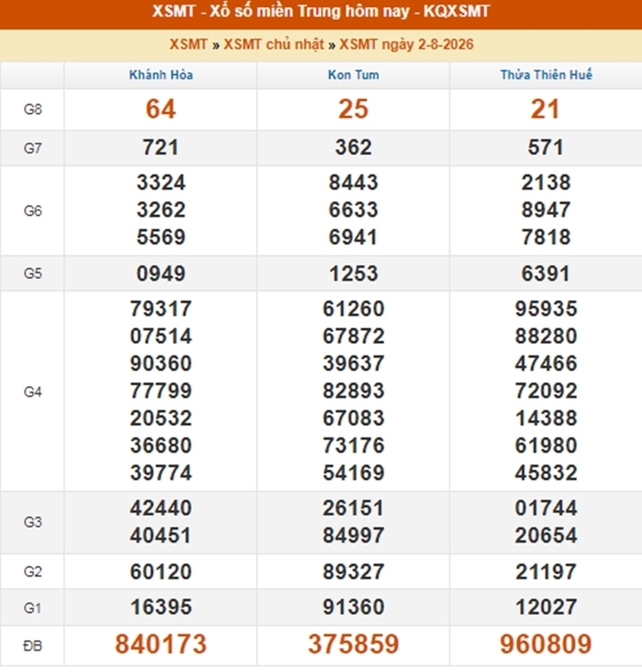Open the Khánh Hòa province header link
642x672 pixels.
click(x=160, y=75)
